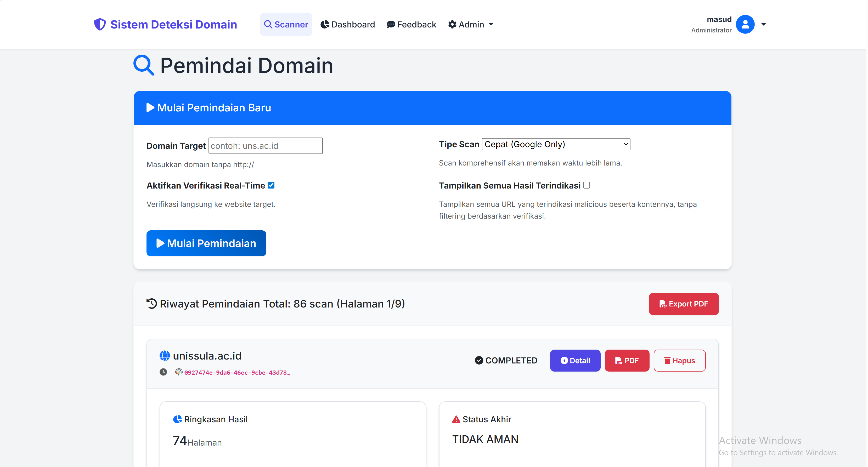This screenshot has width=868, height=467.
Task: Open the user profile avatar icon
Action: click(745, 24)
